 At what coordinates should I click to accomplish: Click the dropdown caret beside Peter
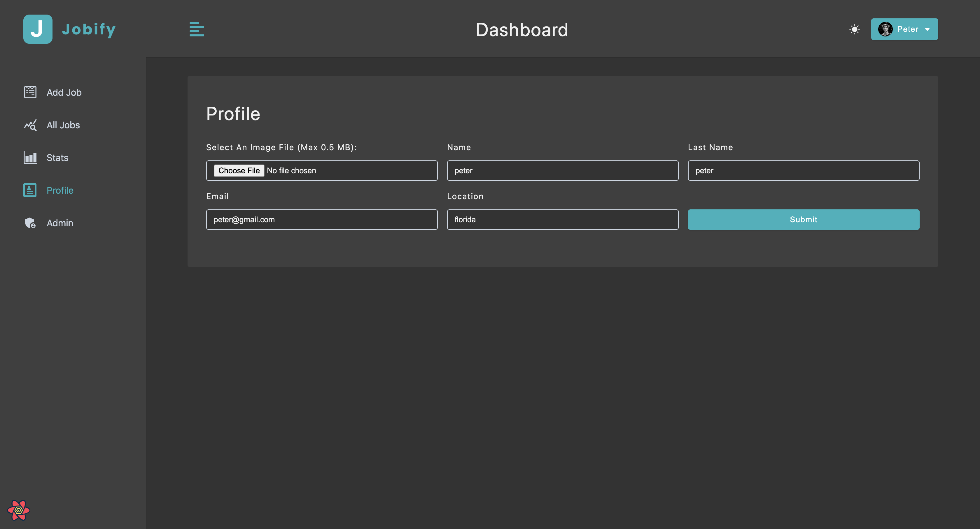click(x=927, y=30)
